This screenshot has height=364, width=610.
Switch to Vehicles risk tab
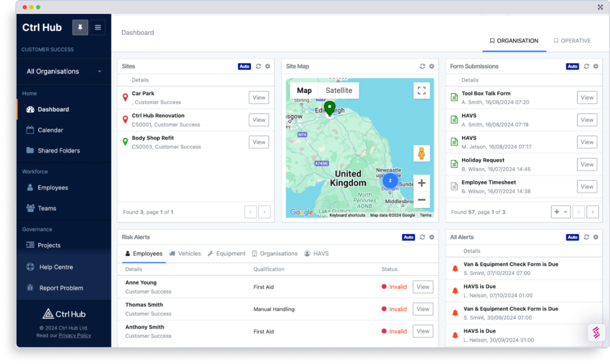tap(185, 254)
